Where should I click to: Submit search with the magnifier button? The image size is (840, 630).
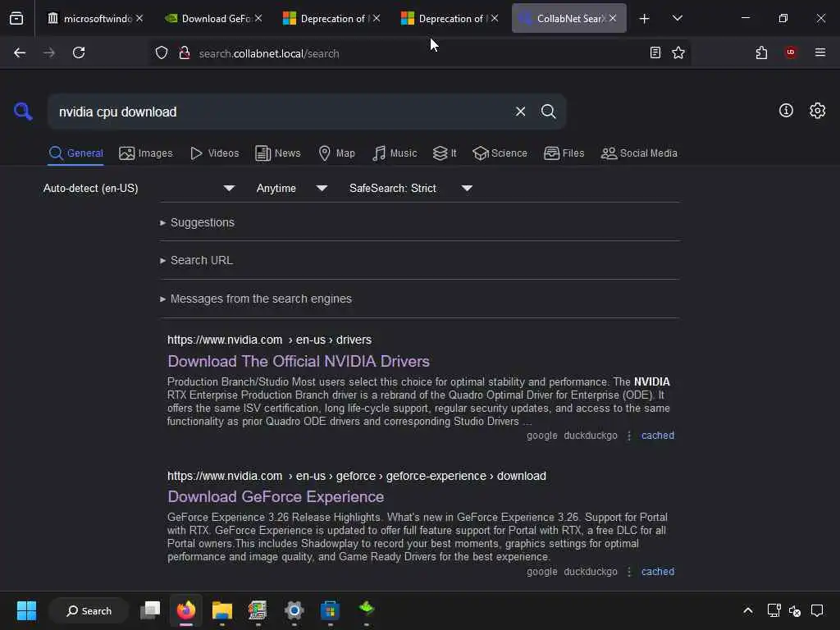(x=548, y=112)
